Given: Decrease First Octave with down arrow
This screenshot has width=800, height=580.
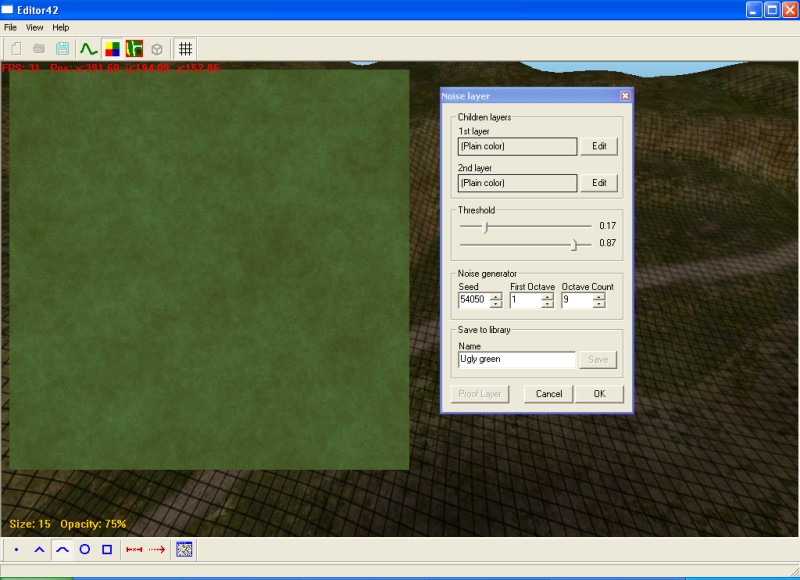Looking at the screenshot, I should (547, 304).
